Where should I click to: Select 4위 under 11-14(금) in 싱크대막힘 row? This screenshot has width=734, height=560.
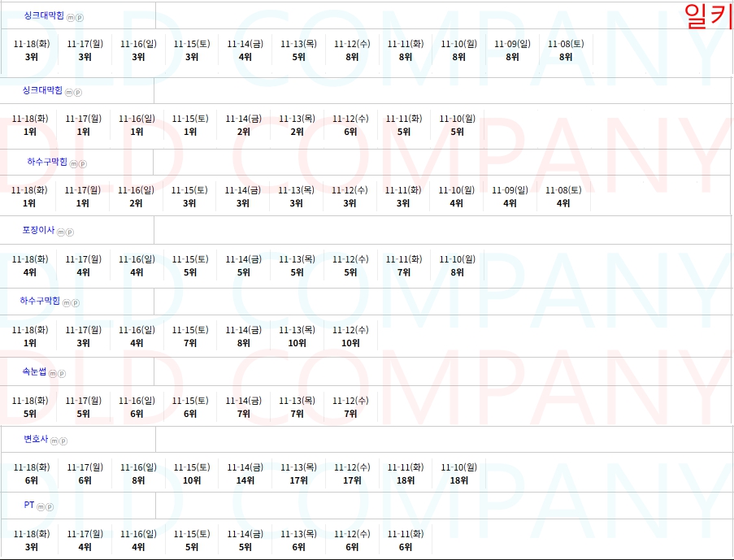pyautogui.click(x=245, y=57)
